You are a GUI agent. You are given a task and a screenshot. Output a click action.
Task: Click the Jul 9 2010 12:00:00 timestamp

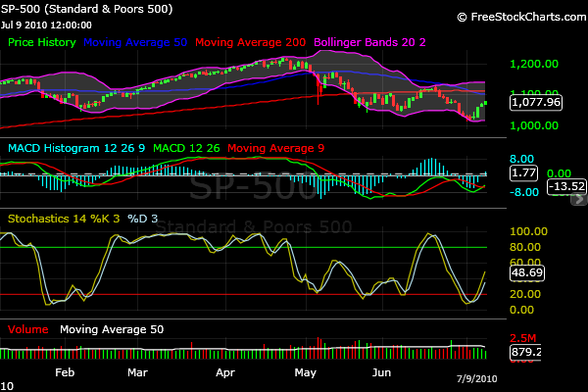pyautogui.click(x=46, y=25)
